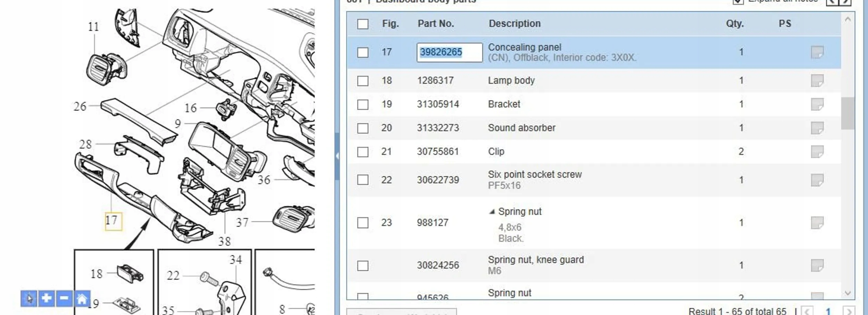Tick checkbox for Spring nut 988127
Viewport: 868px width, 315px height.
363,223
